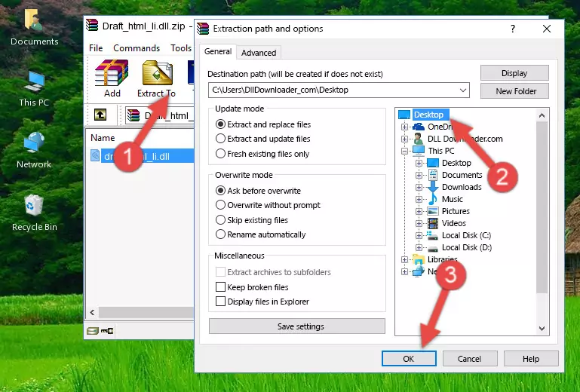This screenshot has height=392, width=580.
Task: Click the folder tree scroll up arrow
Action: point(542,115)
